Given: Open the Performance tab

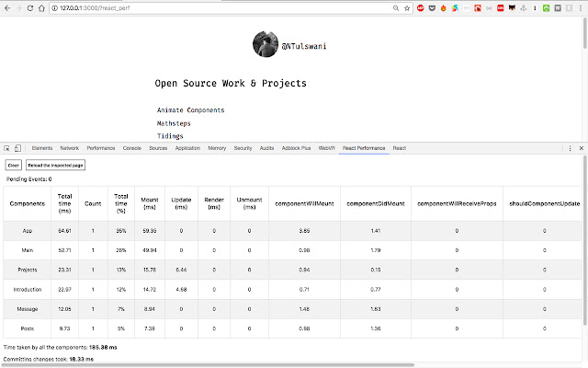Looking at the screenshot, I should [x=101, y=148].
